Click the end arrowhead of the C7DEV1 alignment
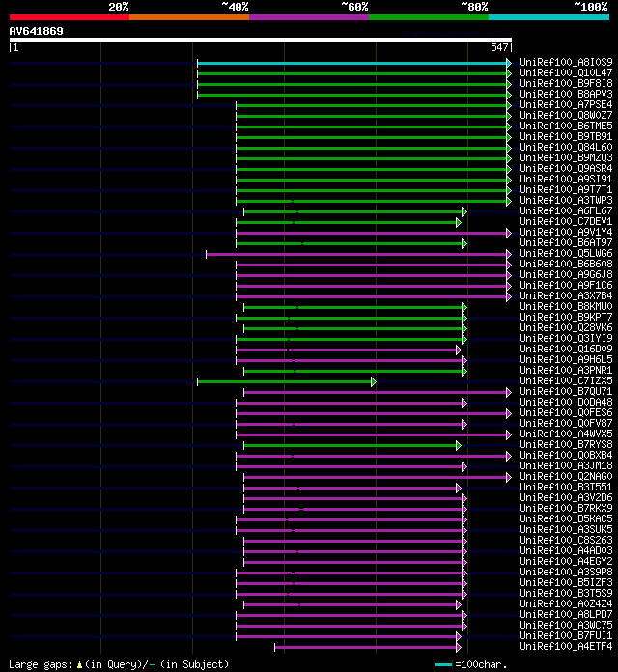 coord(459,222)
